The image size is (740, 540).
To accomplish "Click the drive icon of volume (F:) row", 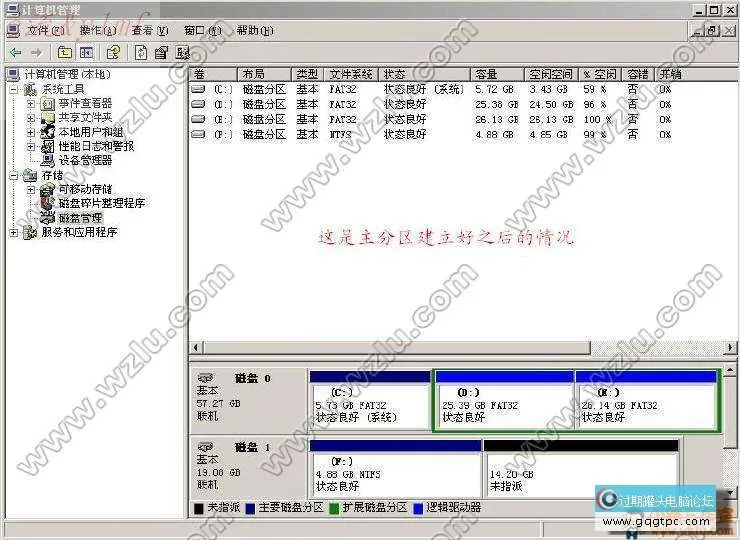I will coord(198,134).
